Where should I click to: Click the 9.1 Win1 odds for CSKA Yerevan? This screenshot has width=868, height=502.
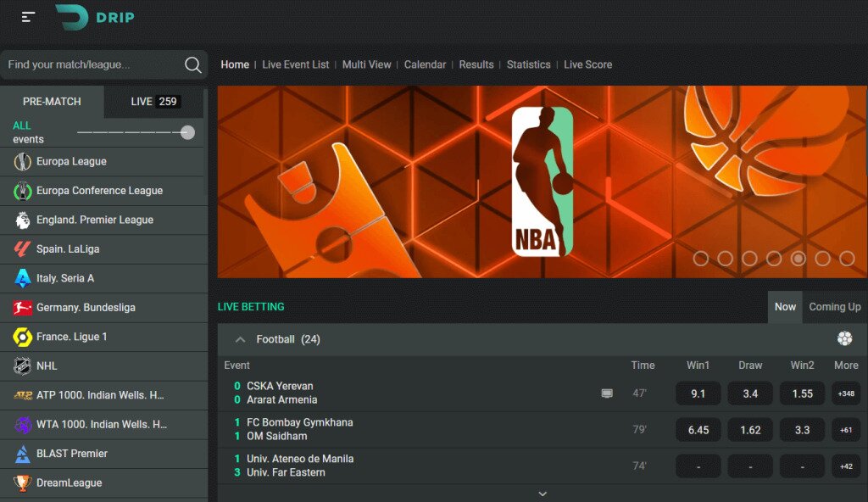pyautogui.click(x=698, y=393)
